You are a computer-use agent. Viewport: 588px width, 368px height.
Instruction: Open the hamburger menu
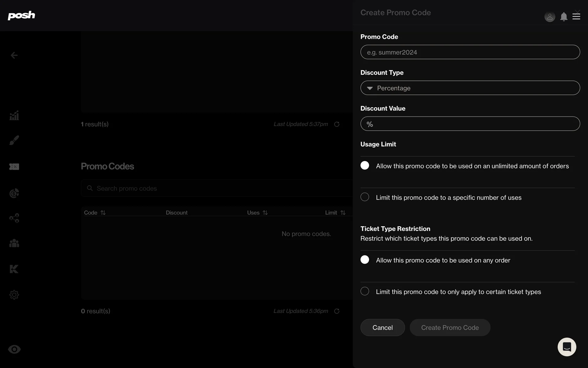(x=576, y=17)
